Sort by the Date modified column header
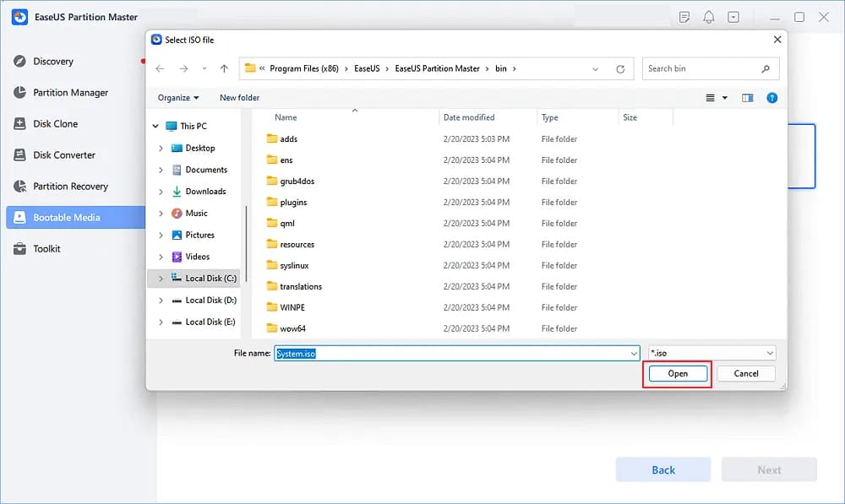Screen dimensions: 845x504 (469, 117)
